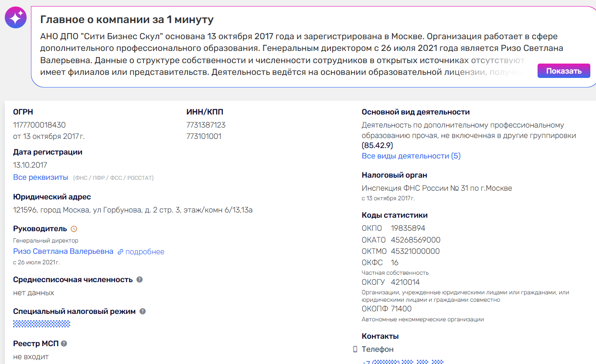Click the activity code (85.42.9)
The width and height of the screenshot is (596, 364).
378,145
